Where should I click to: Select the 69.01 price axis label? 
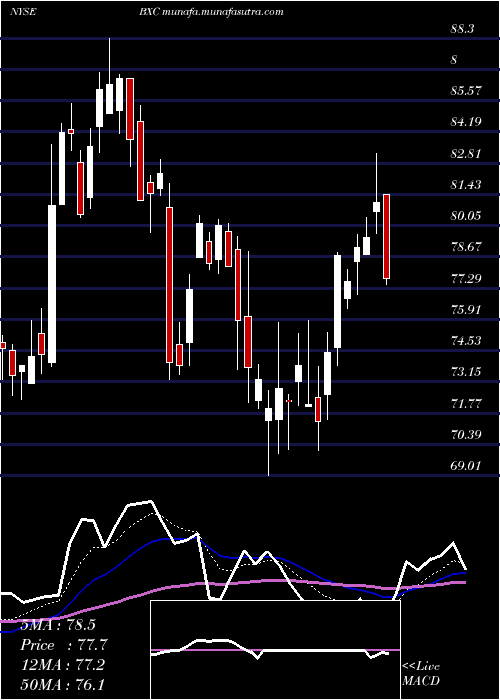click(x=466, y=466)
